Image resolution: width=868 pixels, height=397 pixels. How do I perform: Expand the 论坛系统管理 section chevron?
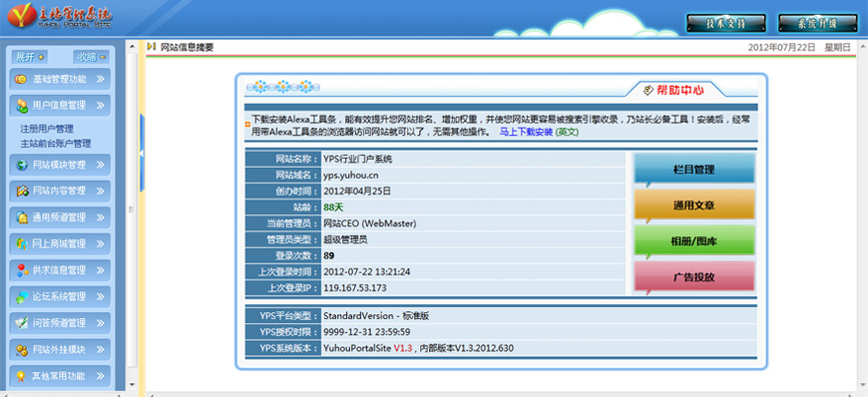click(100, 297)
